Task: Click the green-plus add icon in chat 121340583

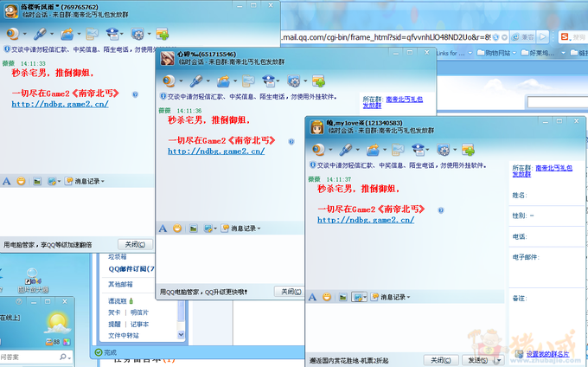Action: click(x=469, y=150)
